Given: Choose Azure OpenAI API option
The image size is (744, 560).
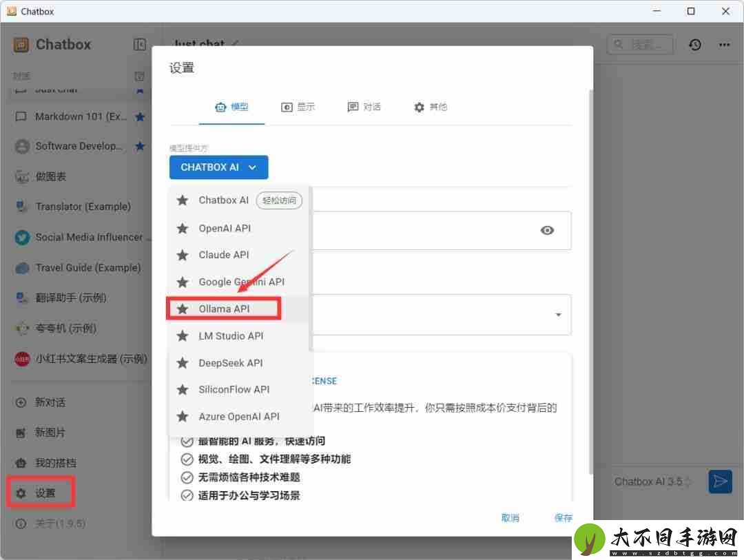Looking at the screenshot, I should point(238,417).
